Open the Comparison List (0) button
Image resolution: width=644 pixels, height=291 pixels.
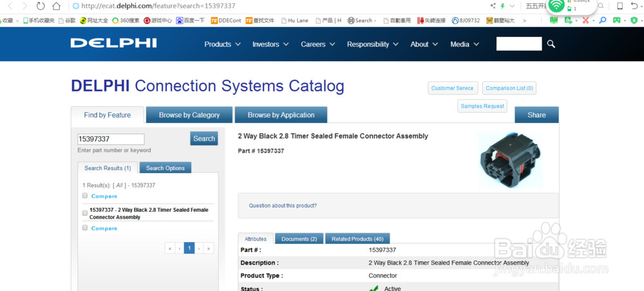pyautogui.click(x=509, y=88)
